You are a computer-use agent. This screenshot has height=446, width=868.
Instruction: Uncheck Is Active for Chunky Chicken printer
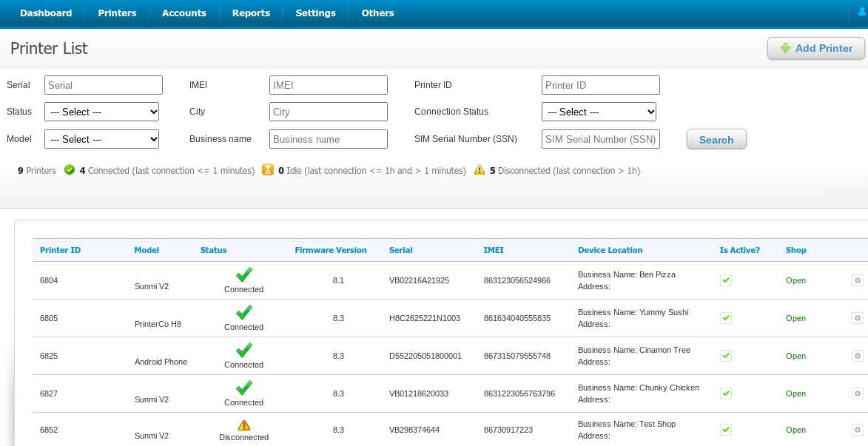(726, 393)
